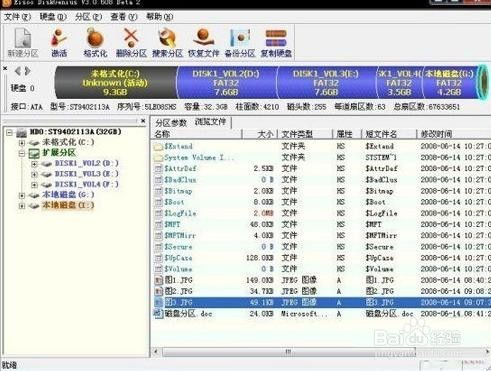Viewport: 491px width, 371px height.
Task: Close the left tree panel
Action: 143,121
